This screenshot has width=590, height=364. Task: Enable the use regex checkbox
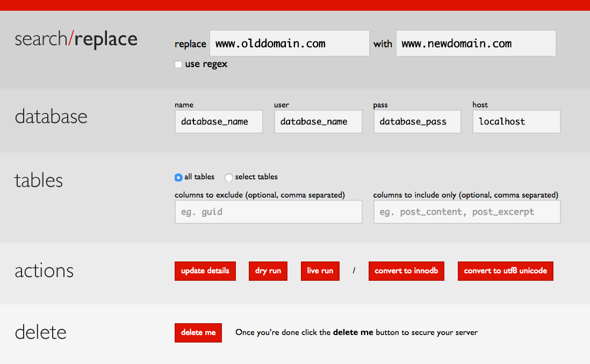tap(178, 64)
